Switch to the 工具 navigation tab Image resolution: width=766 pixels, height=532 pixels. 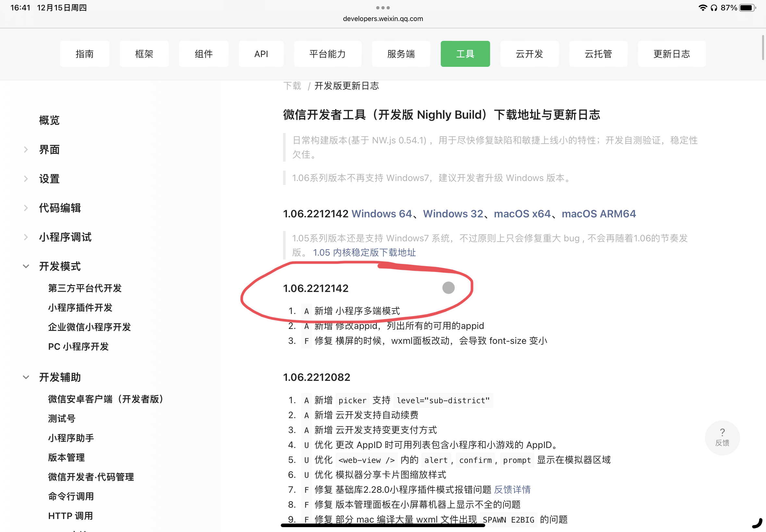click(x=465, y=54)
